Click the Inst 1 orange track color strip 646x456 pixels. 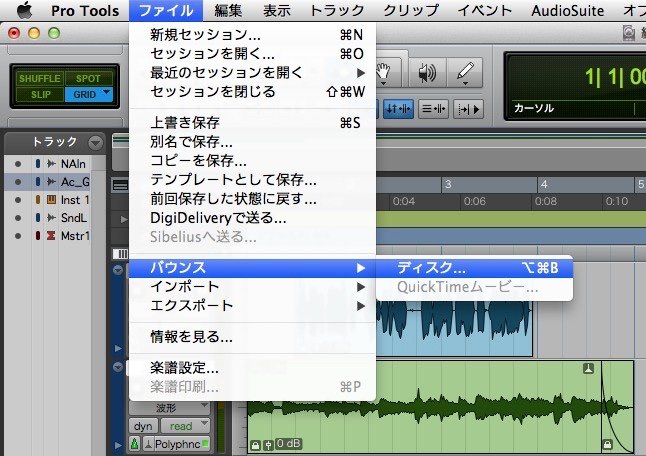(38, 200)
